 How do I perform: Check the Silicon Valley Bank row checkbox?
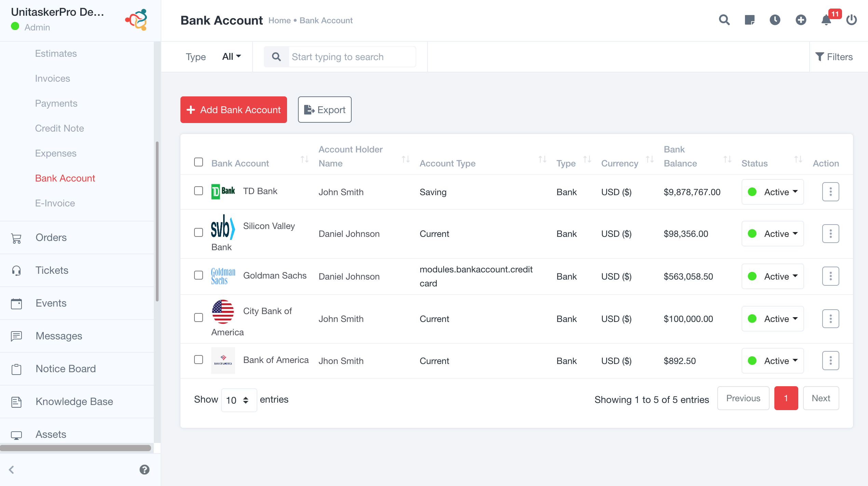coord(199,232)
